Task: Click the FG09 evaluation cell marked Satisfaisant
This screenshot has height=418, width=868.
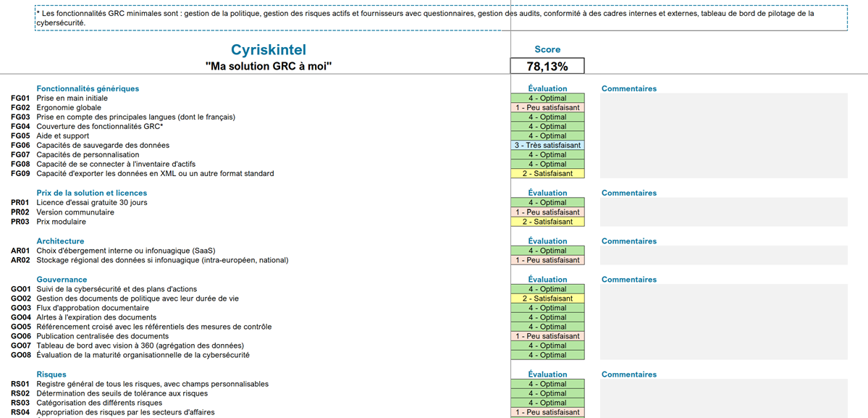Action: (547, 174)
